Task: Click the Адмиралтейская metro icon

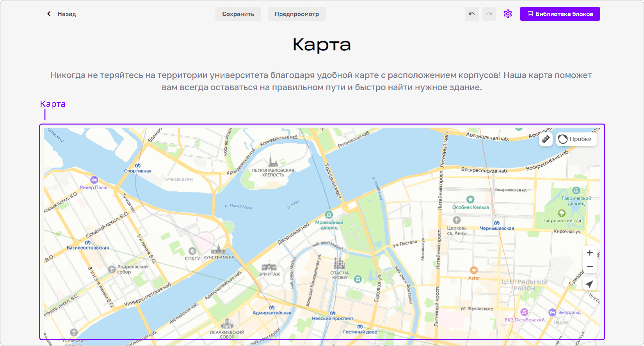Action: 272,307
